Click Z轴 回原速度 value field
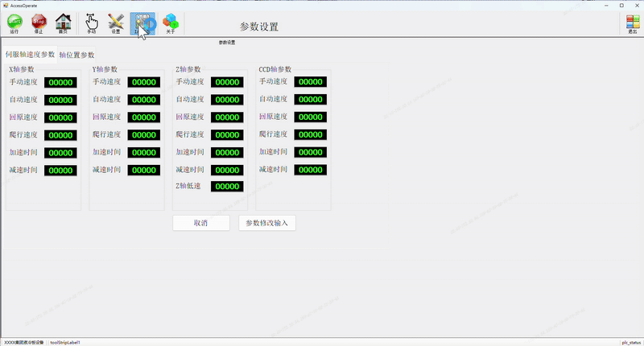 (227, 117)
